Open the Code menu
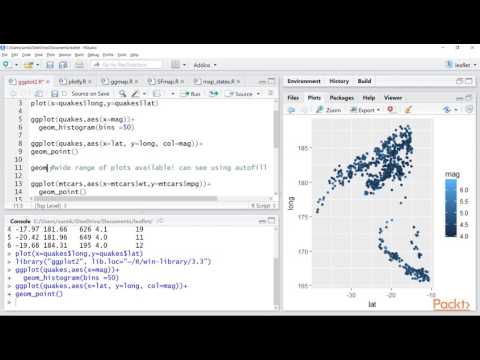The height and width of the screenshot is (360, 480). point(26,55)
